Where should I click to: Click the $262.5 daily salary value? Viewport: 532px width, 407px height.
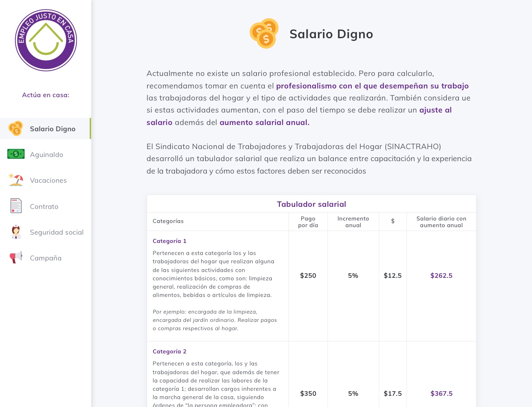441,275
